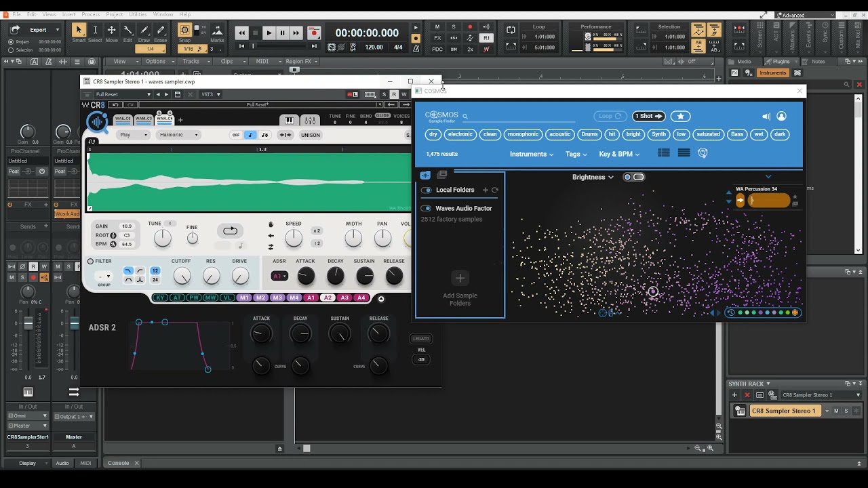Click the CR8 undo arrow
Viewport: 868px width, 488px height.
[x=116, y=104]
